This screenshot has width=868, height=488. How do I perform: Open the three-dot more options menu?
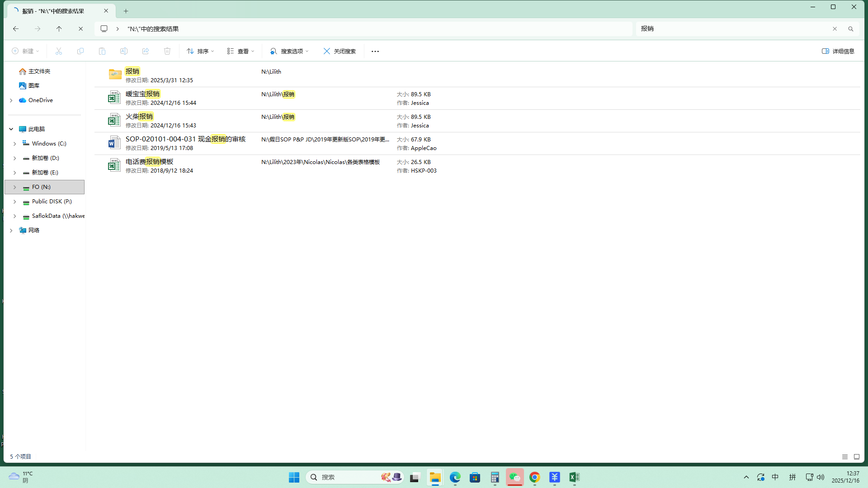tap(375, 52)
